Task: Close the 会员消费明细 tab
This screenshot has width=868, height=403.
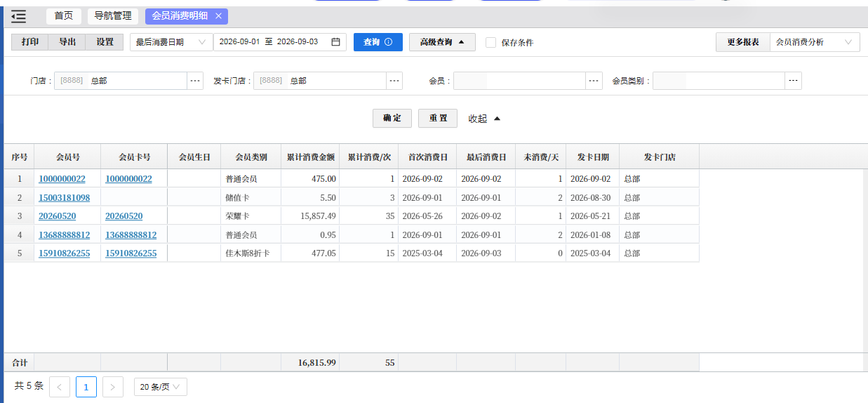Action: [218, 15]
